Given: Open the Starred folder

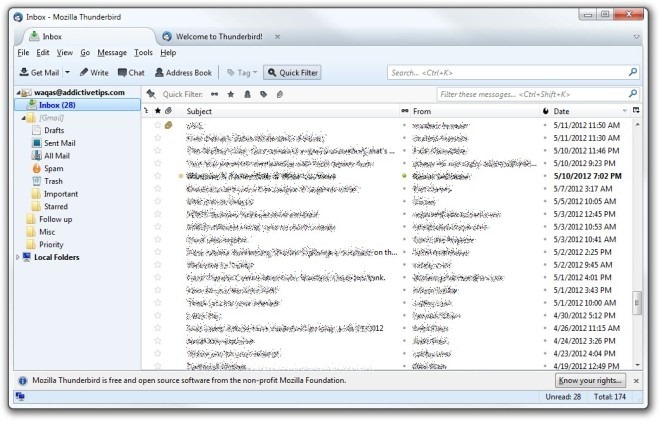Looking at the screenshot, I should 56,206.
